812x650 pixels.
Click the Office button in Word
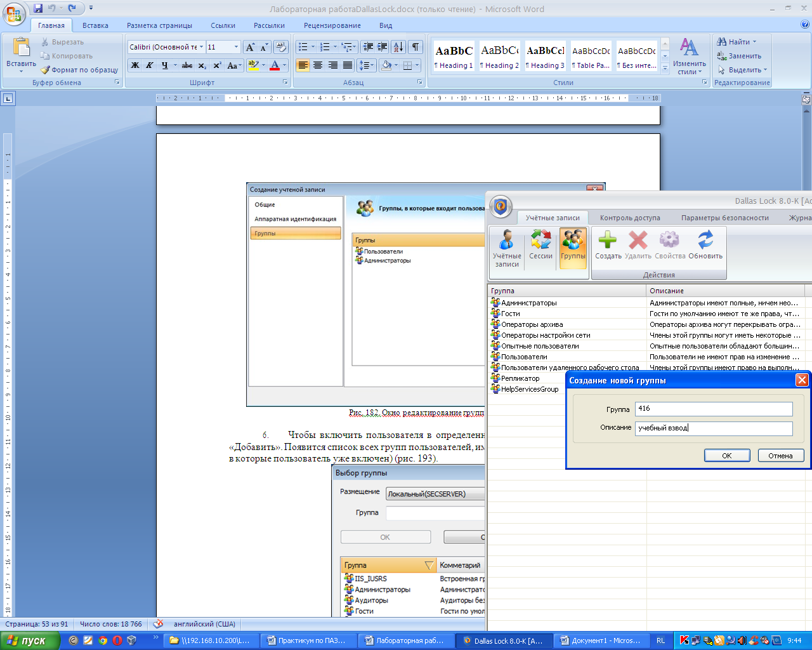[14, 13]
